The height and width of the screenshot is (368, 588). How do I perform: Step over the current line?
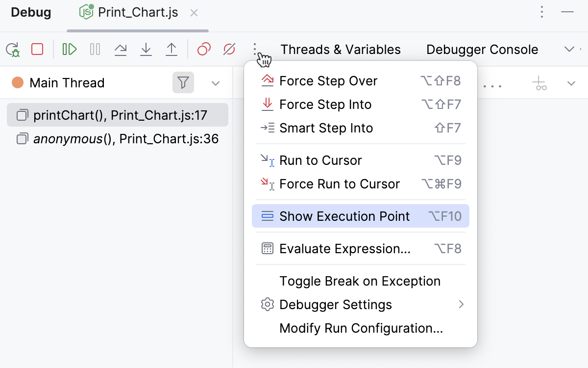121,49
